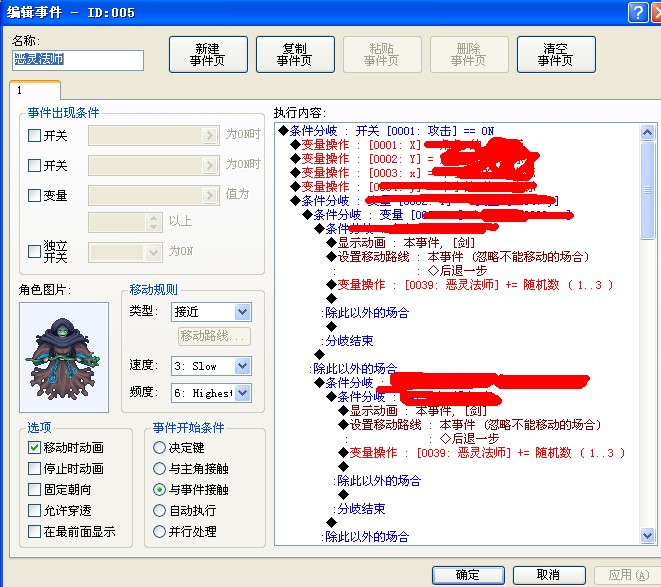
Task: Select the second ◇后退一步 row
Action: click(469, 439)
